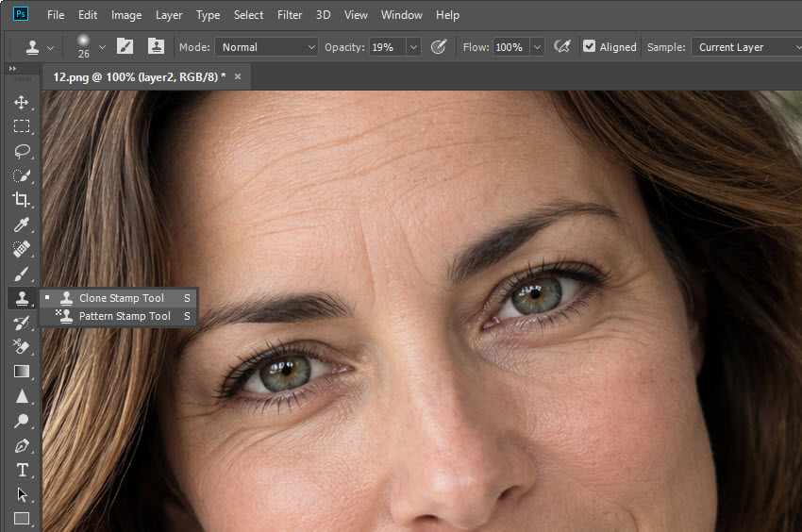Toggle the Aligned checkbox

point(589,46)
